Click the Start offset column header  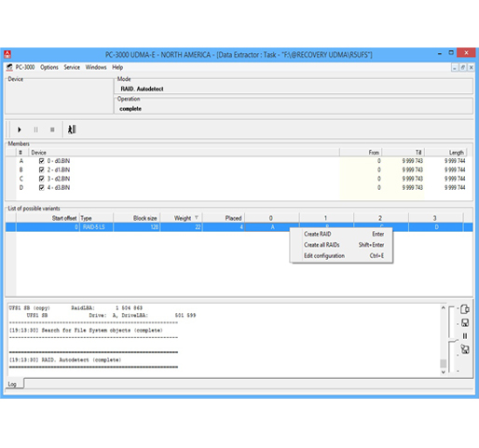click(48, 218)
